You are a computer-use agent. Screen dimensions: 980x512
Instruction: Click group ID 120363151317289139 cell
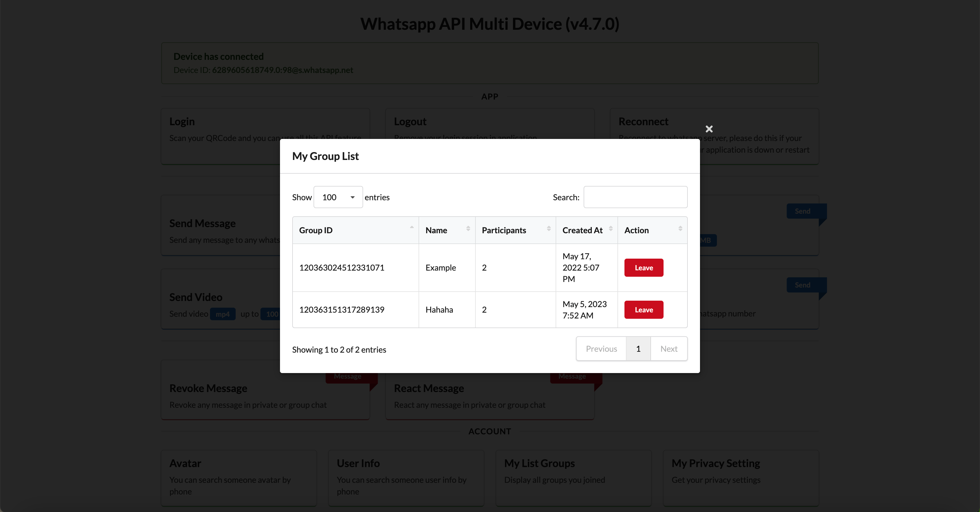click(342, 309)
